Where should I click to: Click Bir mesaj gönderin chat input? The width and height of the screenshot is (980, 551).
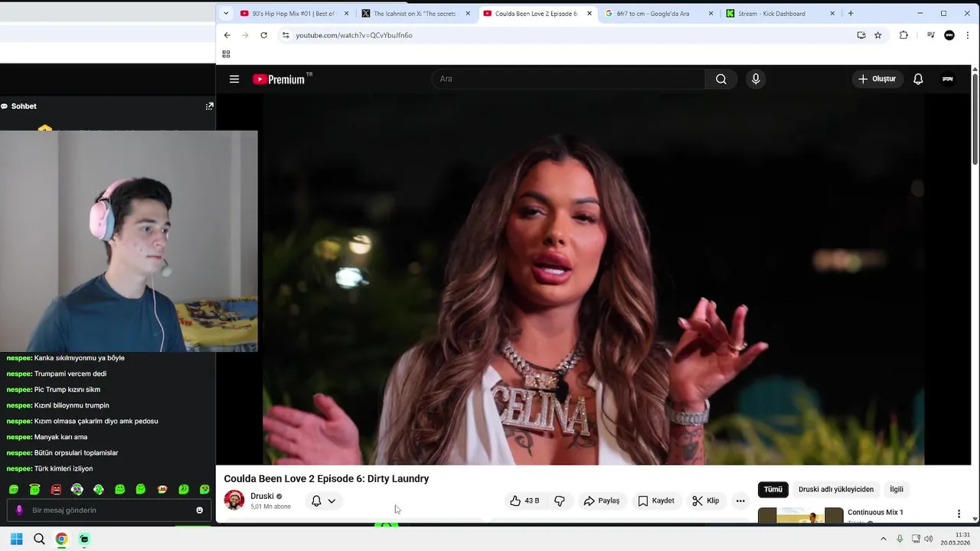[109, 510]
